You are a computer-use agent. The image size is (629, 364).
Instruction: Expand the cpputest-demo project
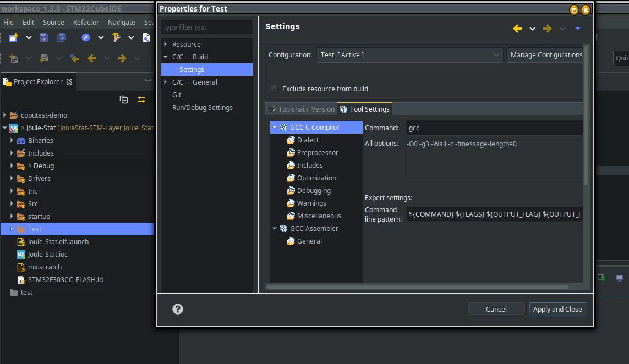point(4,115)
